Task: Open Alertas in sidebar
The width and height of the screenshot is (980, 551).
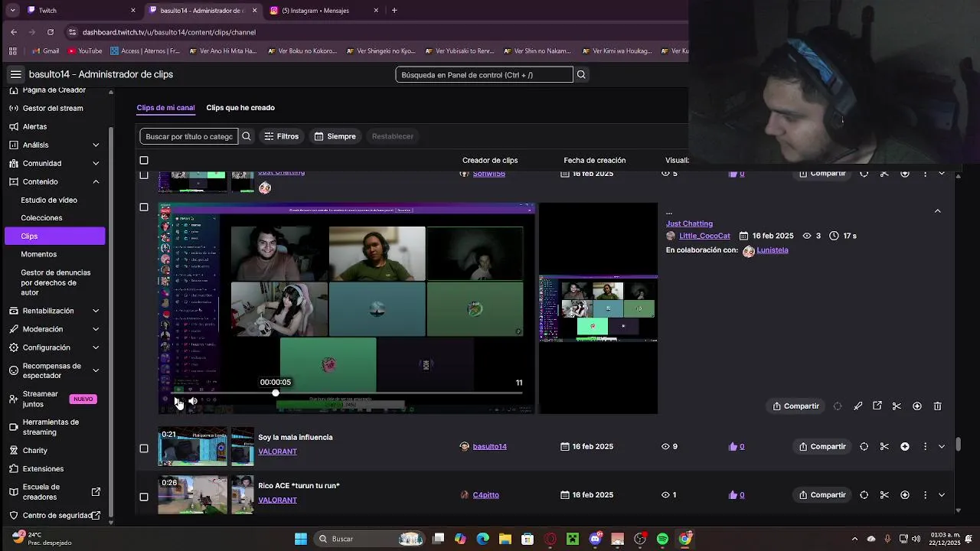Action: click(x=34, y=126)
